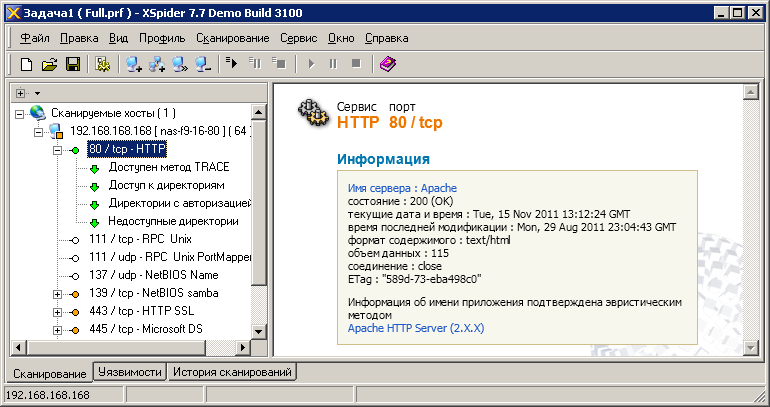
Task: Select the 137 / udp - NetBIOS Name row
Action: click(154, 275)
